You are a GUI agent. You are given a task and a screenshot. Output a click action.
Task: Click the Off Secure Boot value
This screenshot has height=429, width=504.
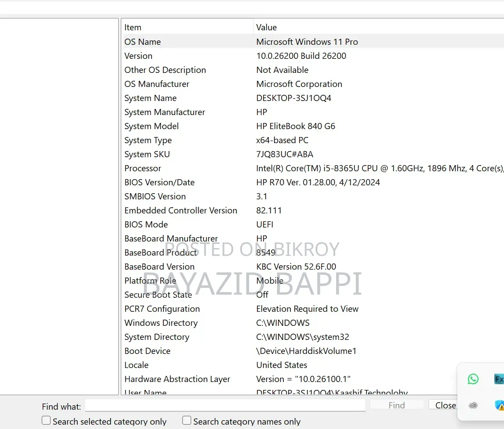262,295
